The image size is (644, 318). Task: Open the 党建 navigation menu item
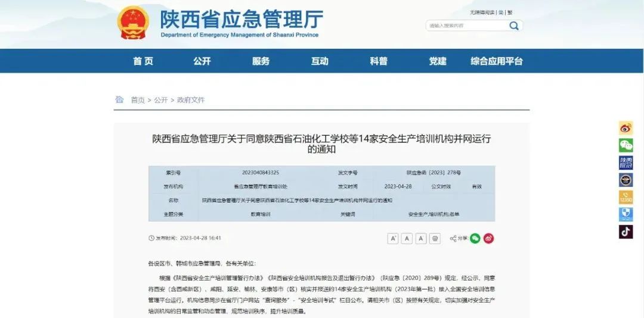point(438,61)
